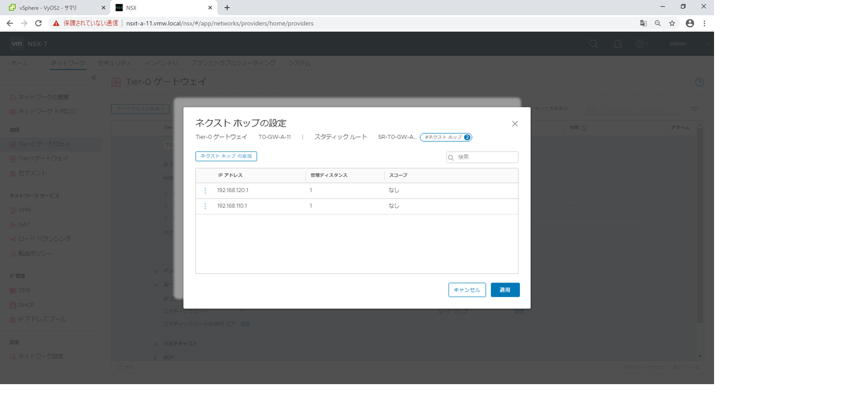
Task: Click the キャンセル button
Action: pyautogui.click(x=467, y=290)
